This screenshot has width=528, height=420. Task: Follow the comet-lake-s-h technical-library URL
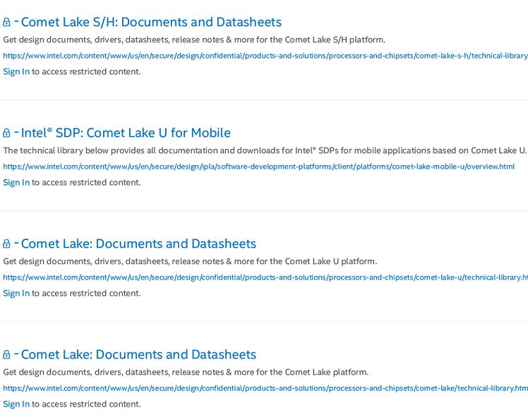point(265,56)
